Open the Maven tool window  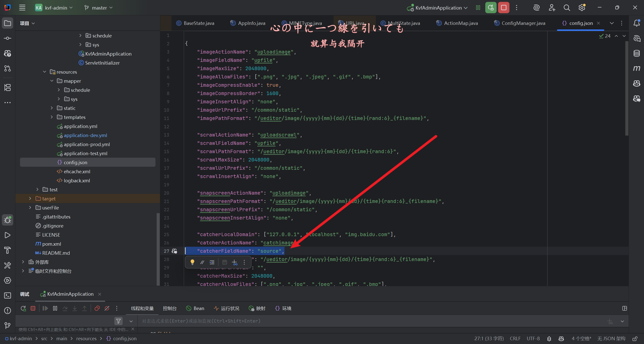pos(637,68)
